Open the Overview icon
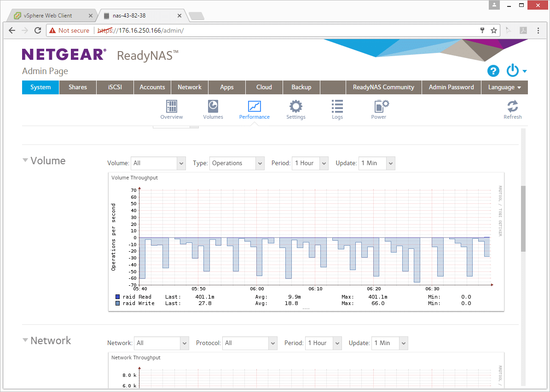 [172, 110]
